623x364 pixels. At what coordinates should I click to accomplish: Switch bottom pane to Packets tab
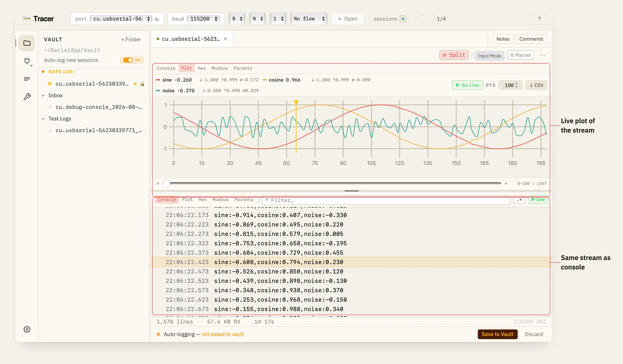pyautogui.click(x=244, y=199)
